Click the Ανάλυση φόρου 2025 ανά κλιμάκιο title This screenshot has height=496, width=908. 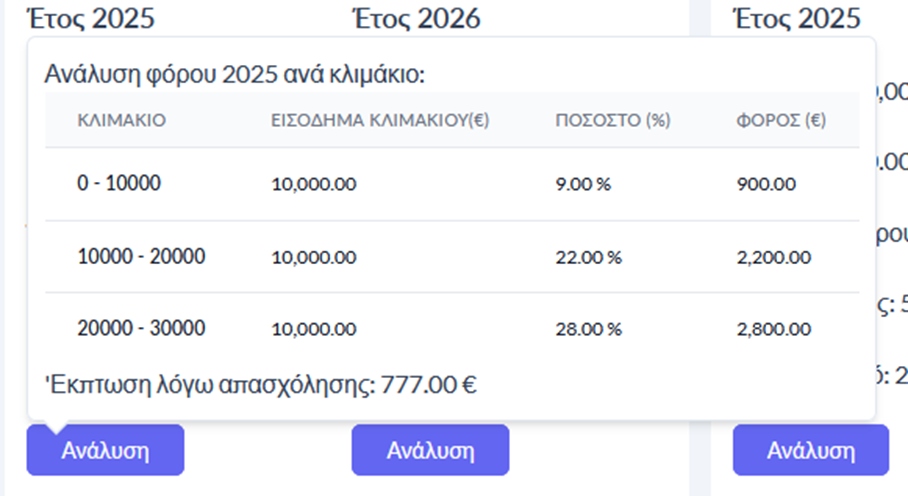[x=236, y=75]
